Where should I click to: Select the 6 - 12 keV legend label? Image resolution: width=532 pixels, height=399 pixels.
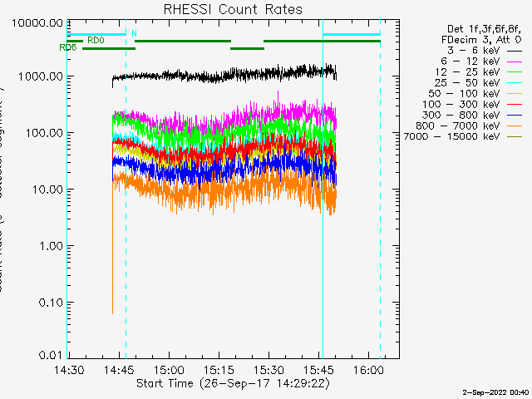click(470, 62)
